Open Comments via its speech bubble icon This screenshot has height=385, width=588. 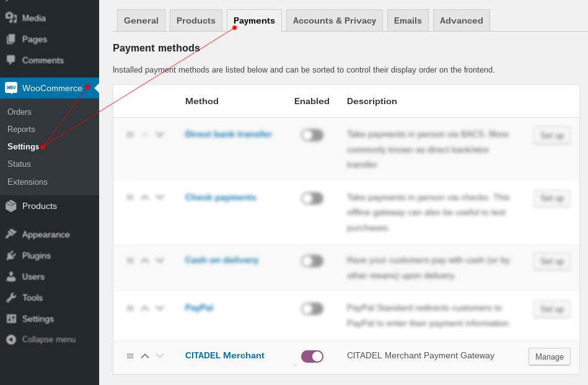click(11, 60)
